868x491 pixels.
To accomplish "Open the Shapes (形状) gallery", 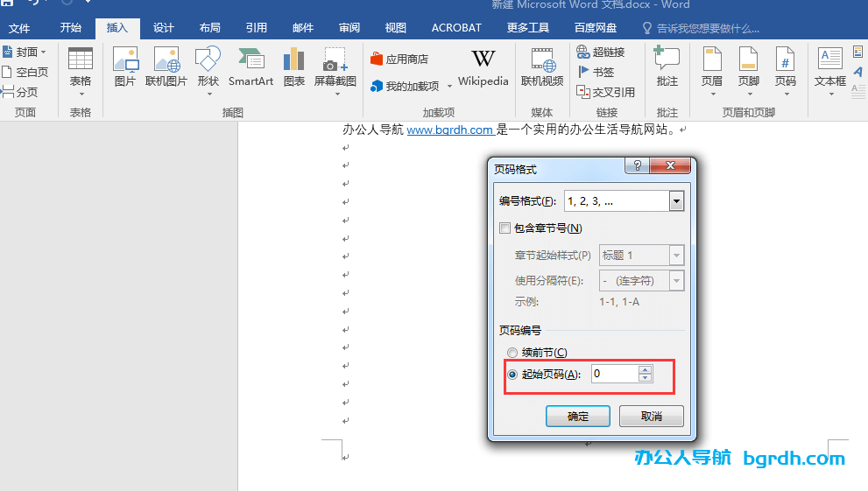I will [x=208, y=71].
